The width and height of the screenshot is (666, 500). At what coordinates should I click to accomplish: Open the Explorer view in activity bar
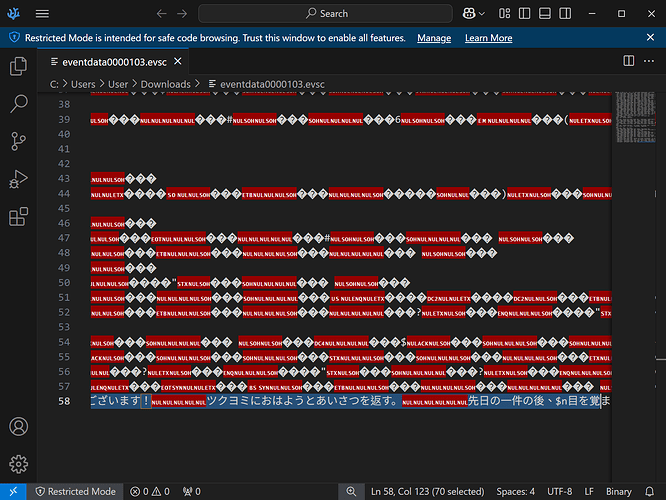(18, 67)
